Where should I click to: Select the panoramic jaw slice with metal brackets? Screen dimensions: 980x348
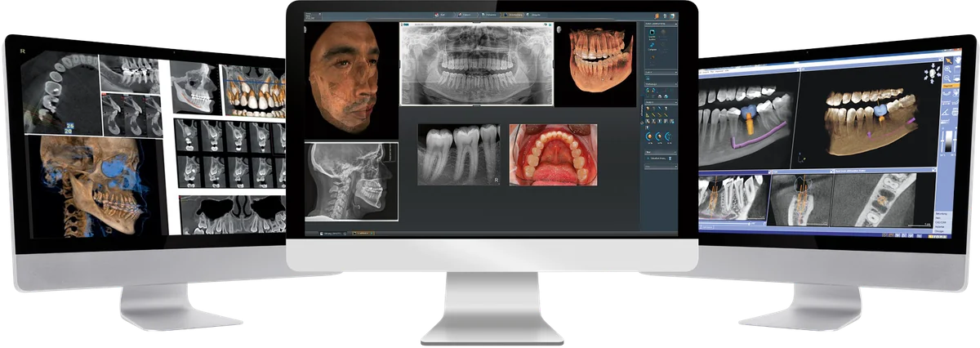click(130, 73)
